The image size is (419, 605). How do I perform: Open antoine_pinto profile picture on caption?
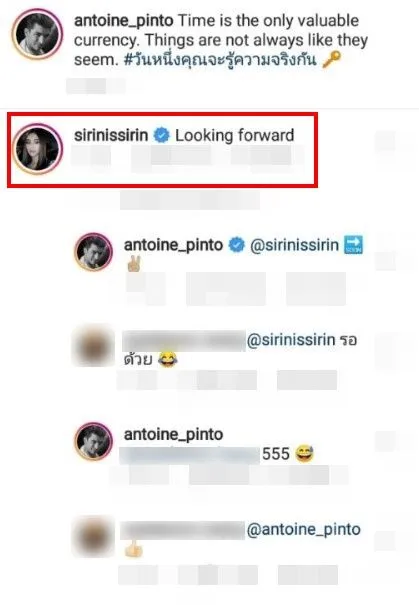(x=37, y=34)
